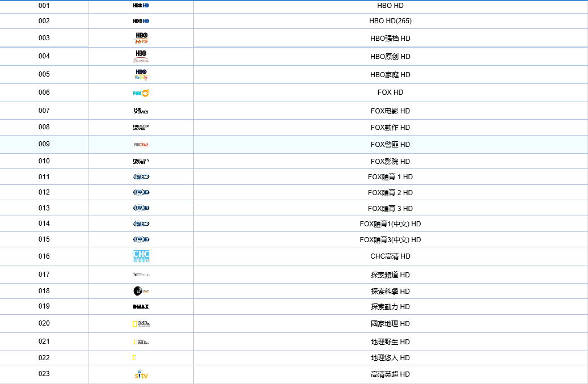The height and width of the screenshot is (384, 588).
Task: Click the channel name 'HBO家庭 HD'
Action: point(390,75)
